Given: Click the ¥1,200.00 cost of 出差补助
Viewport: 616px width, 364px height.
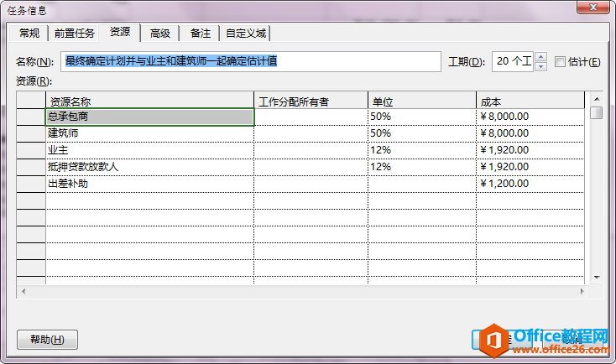Looking at the screenshot, I should [x=530, y=184].
